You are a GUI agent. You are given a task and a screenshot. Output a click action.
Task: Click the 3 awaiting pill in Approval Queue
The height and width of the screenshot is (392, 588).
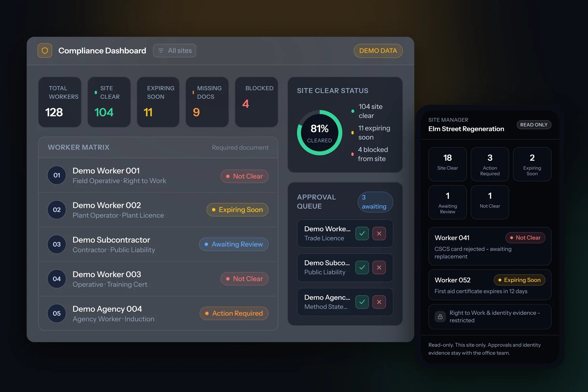[x=375, y=202]
